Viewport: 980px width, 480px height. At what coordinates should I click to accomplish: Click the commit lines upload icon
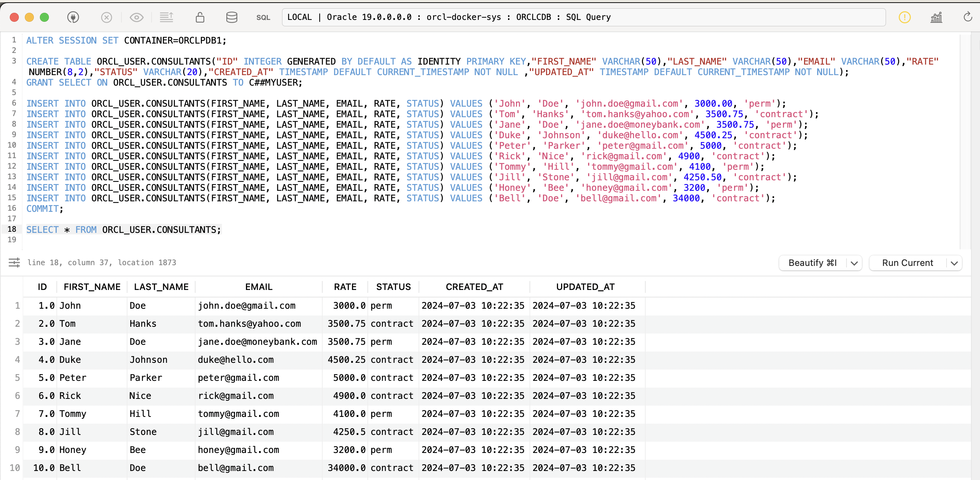pos(166,17)
